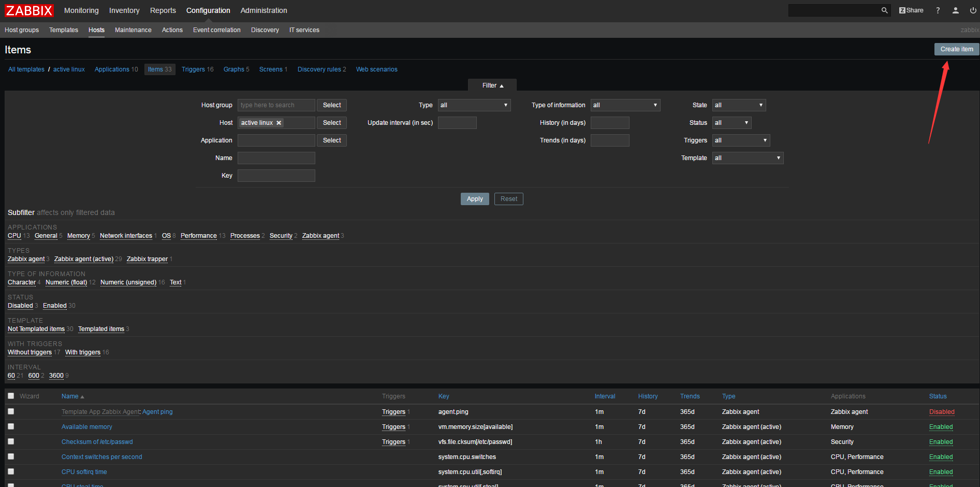Viewport: 980px width, 487px height.
Task: Open the Screens 1 tab link
Action: (273, 69)
